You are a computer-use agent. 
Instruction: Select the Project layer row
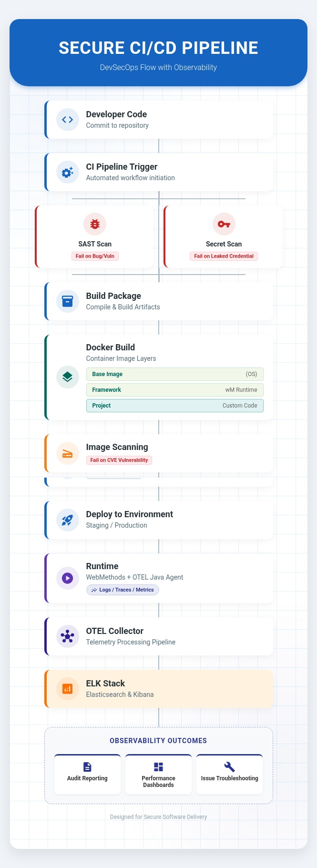point(175,406)
